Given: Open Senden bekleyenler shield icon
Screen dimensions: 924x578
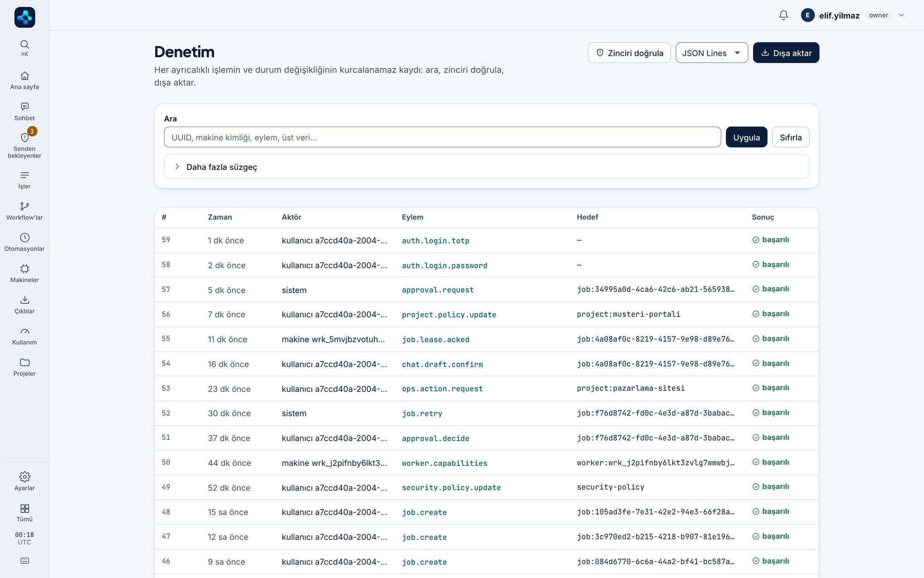Looking at the screenshot, I should (24, 137).
